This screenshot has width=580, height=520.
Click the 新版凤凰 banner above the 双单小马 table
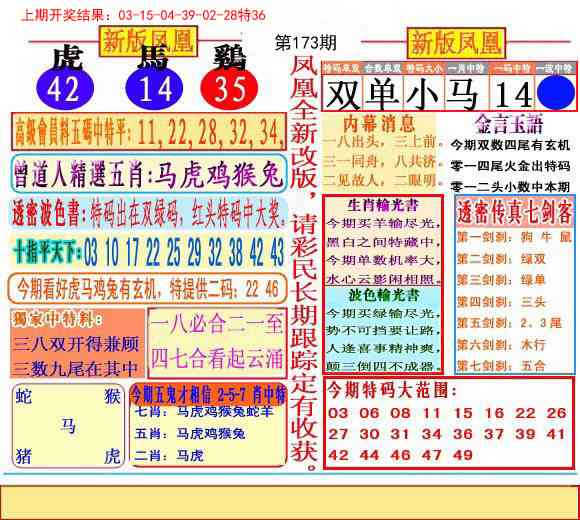tap(456, 43)
